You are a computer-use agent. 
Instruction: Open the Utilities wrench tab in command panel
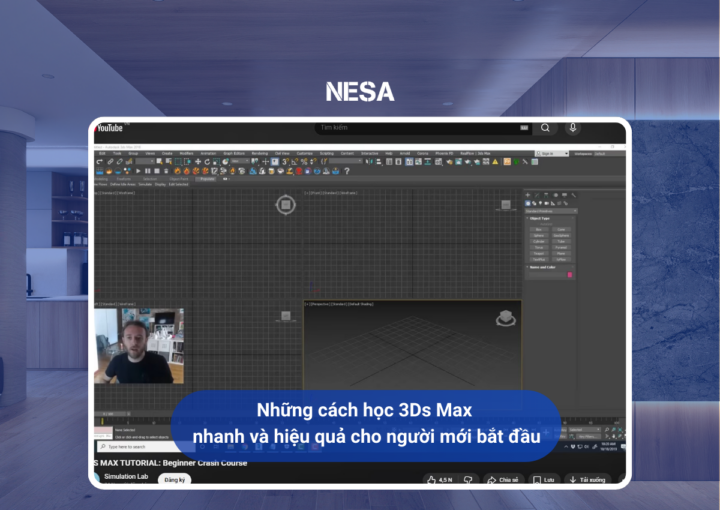point(576,195)
